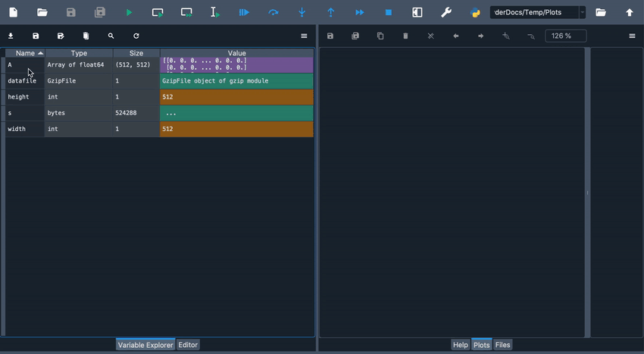Switch to the Files tab
This screenshot has height=354, width=644.
[x=502, y=345]
